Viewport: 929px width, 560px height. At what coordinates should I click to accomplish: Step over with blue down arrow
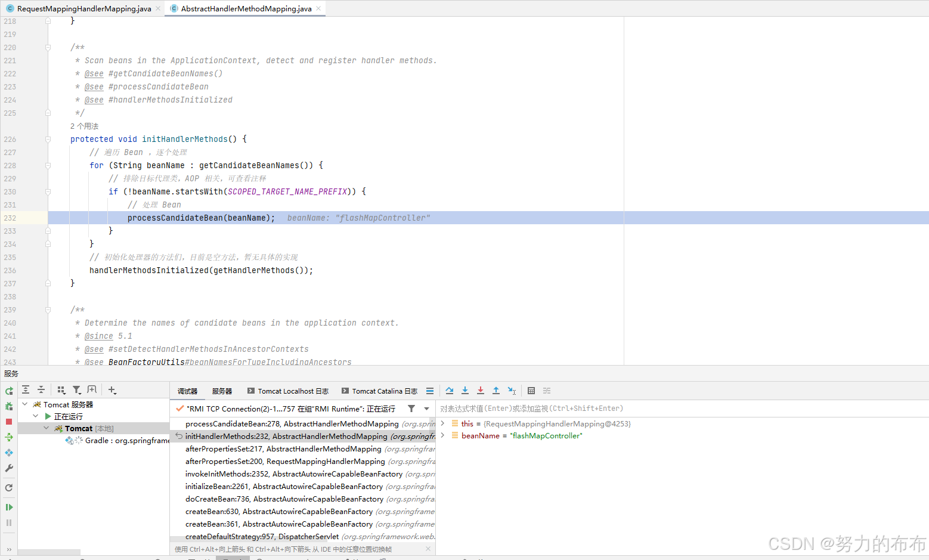(465, 391)
